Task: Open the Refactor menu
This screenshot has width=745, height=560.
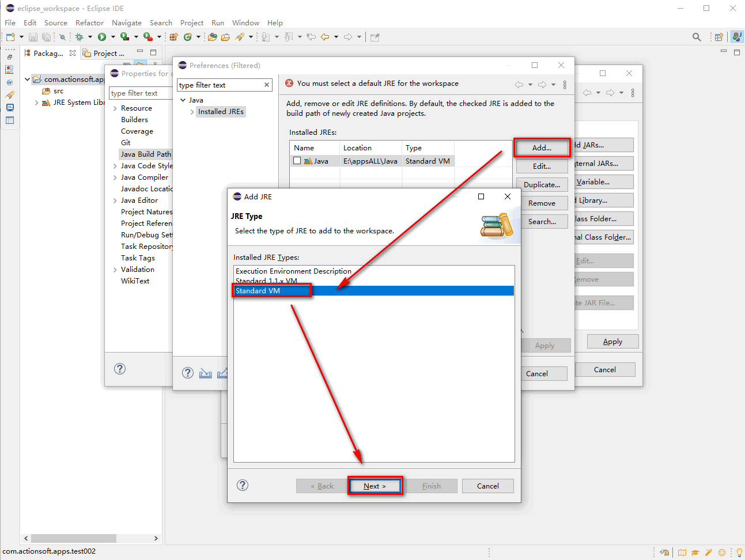Action: [89, 23]
